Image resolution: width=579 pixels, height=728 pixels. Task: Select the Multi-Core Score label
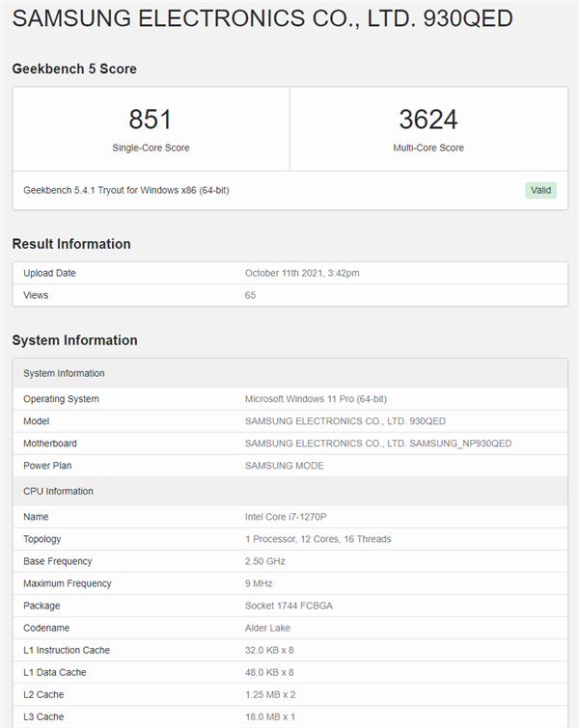pyautogui.click(x=427, y=148)
